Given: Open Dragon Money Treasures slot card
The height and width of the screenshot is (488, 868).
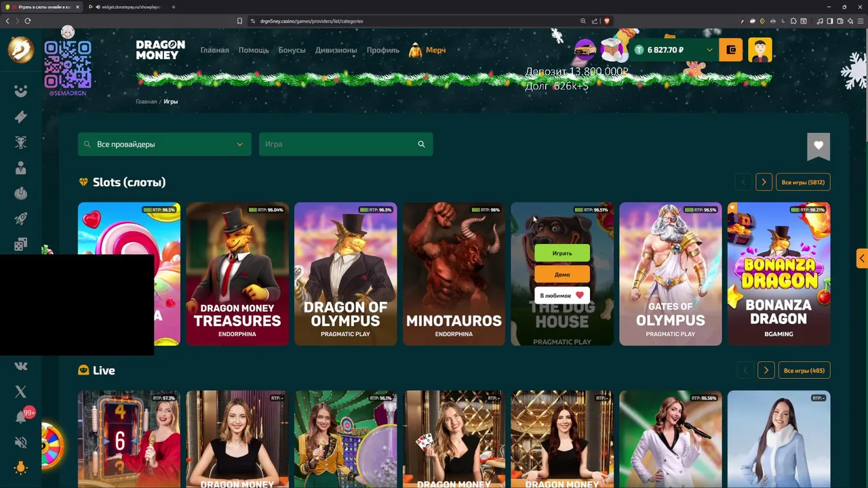Looking at the screenshot, I should pos(237,274).
